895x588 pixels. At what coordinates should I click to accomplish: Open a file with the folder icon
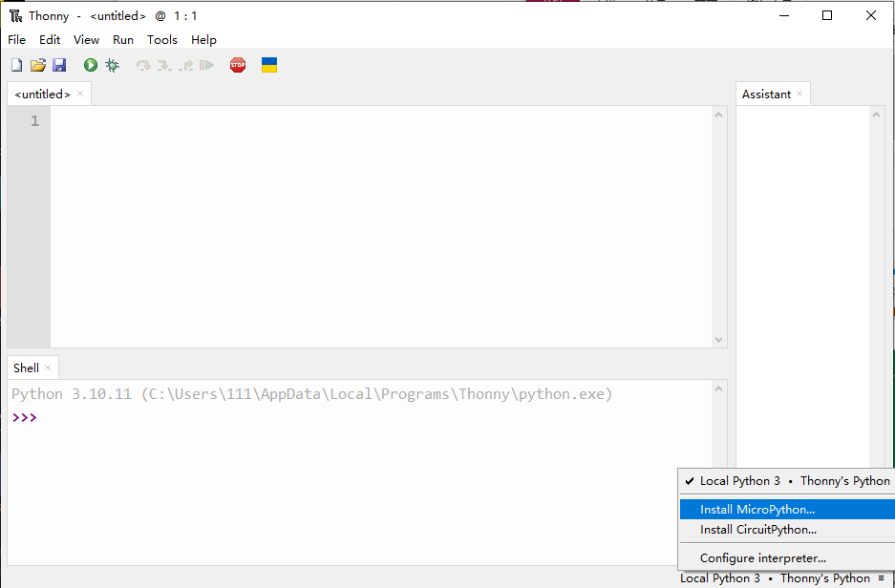(37, 65)
